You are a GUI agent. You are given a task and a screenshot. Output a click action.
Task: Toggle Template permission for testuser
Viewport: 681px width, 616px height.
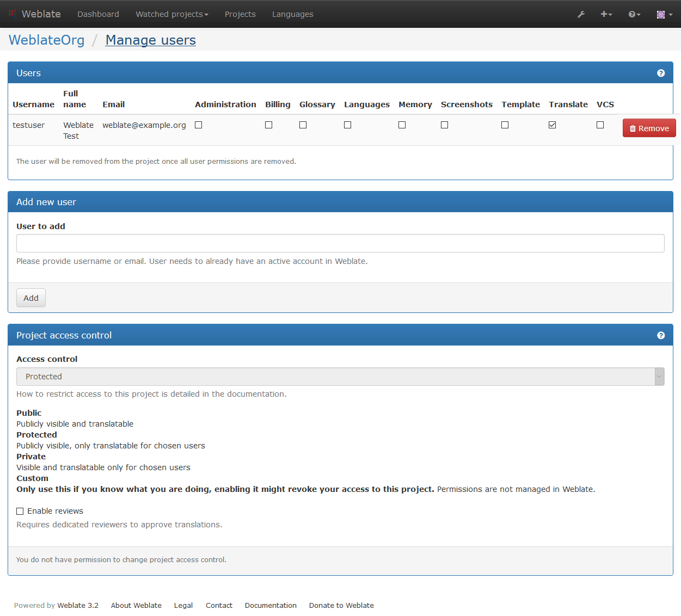(x=505, y=125)
